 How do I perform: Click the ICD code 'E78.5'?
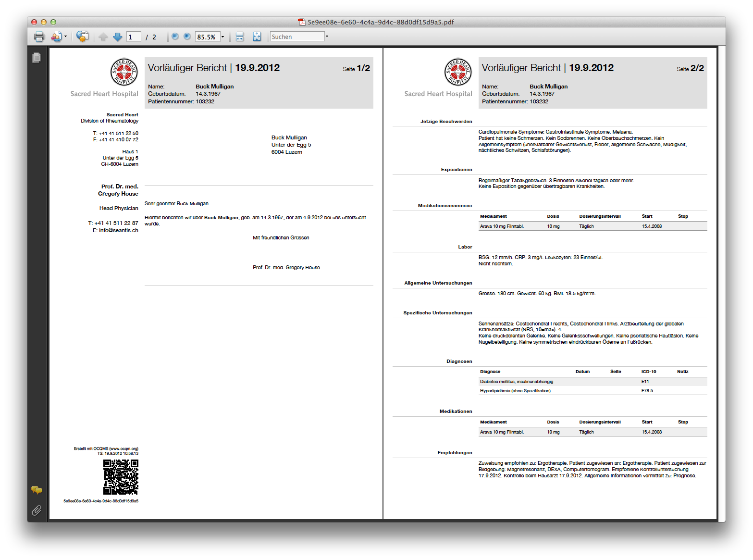[x=647, y=391]
